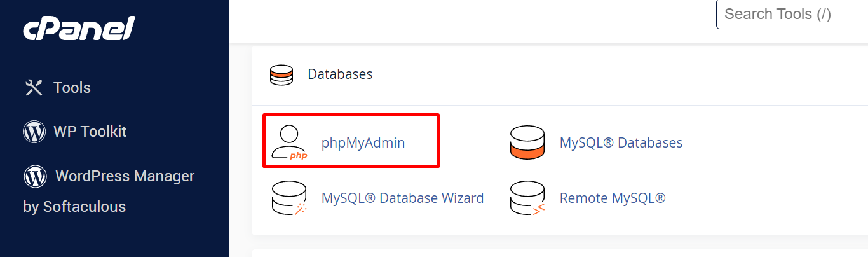
Task: Click the Tools wrench-and-screwdriver icon
Action: [34, 88]
